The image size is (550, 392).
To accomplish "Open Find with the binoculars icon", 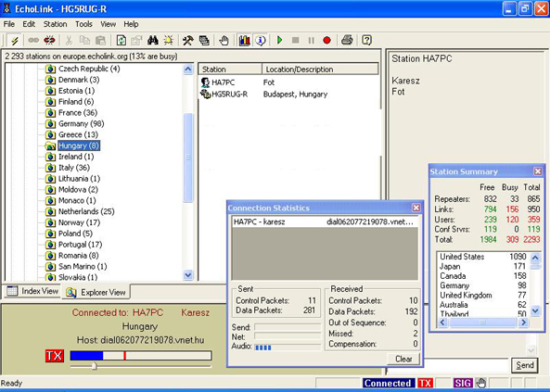I will point(153,41).
